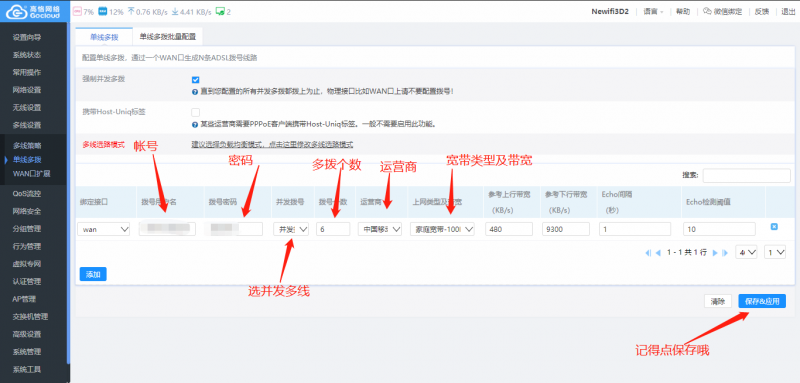Open 虚拟专网 in sidebar
The width and height of the screenshot is (800, 383).
[27, 264]
